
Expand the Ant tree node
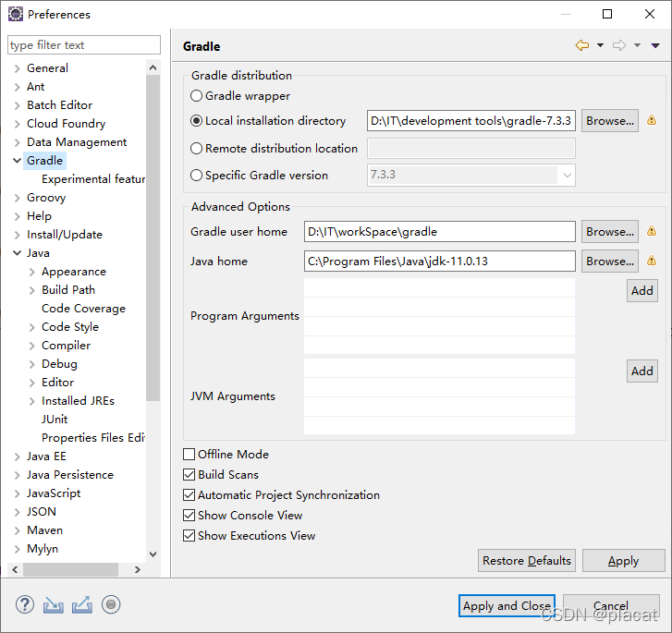coord(18,87)
